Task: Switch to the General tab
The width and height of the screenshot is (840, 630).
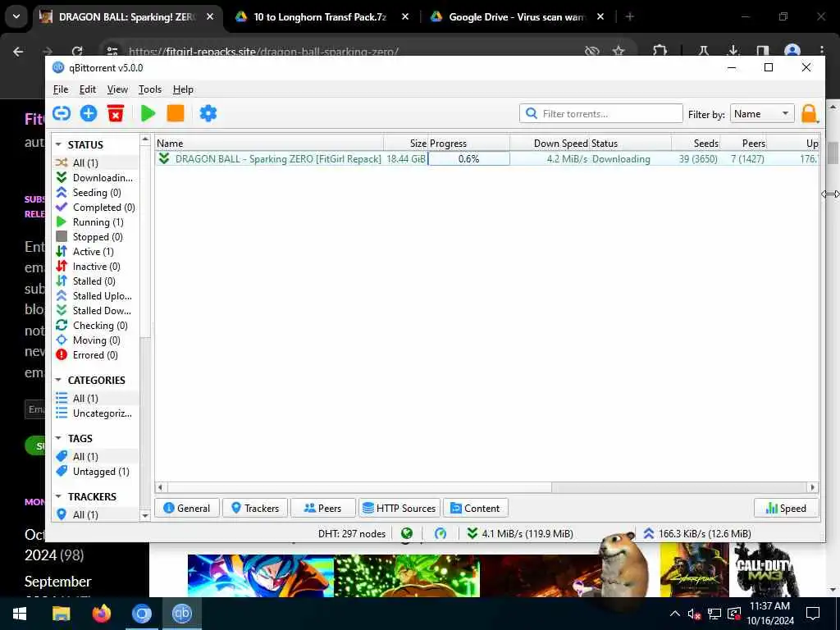Action: click(186, 508)
